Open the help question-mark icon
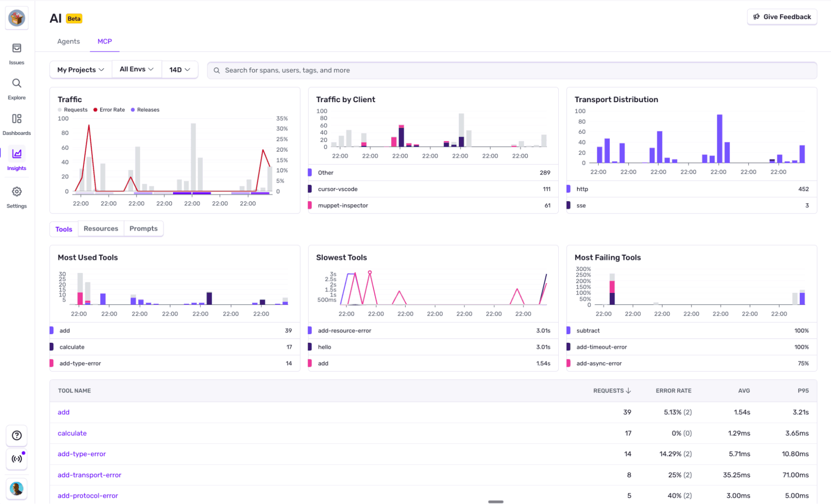The width and height of the screenshot is (831, 504). coord(16,435)
